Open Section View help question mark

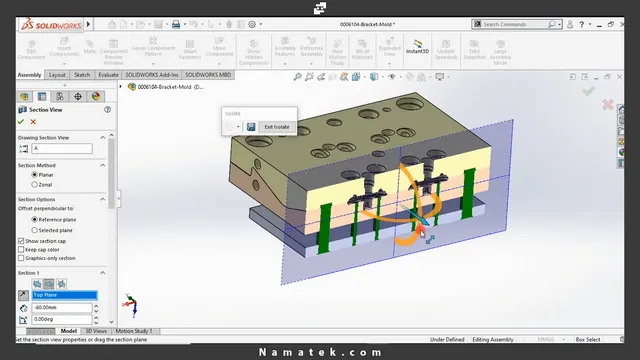tap(107, 109)
